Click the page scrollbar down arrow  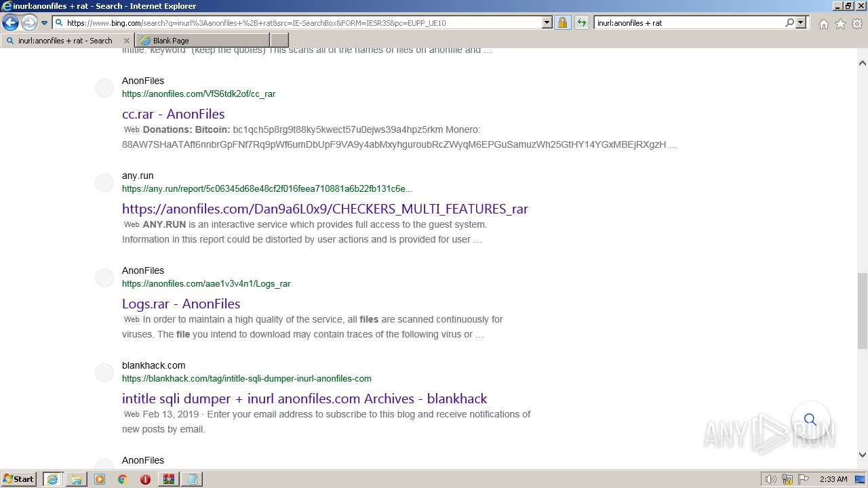862,455
